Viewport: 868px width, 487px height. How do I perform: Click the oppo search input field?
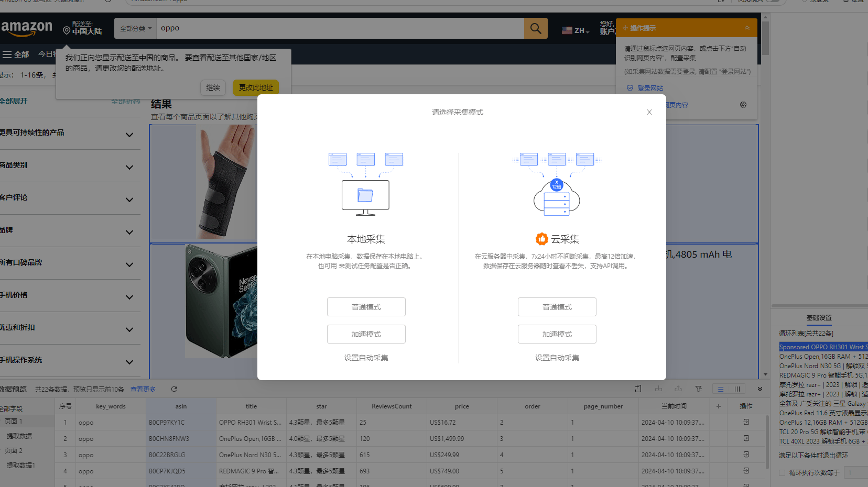point(340,28)
